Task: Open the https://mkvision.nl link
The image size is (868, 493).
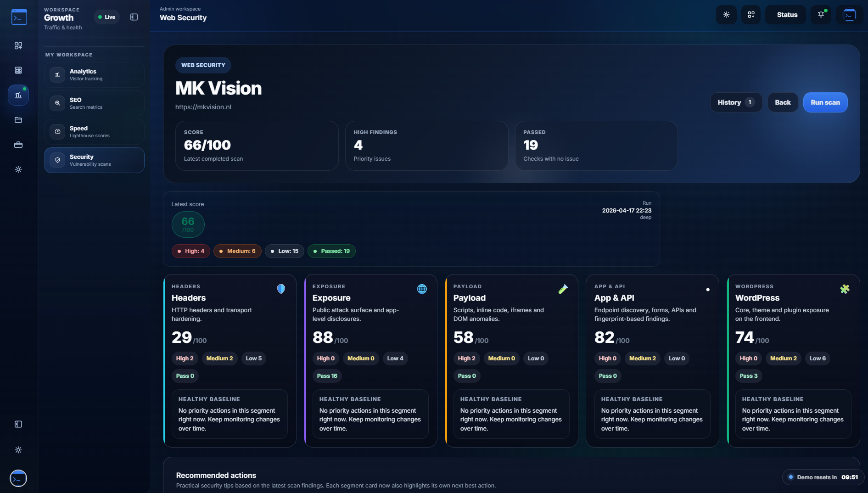Action: (x=203, y=107)
